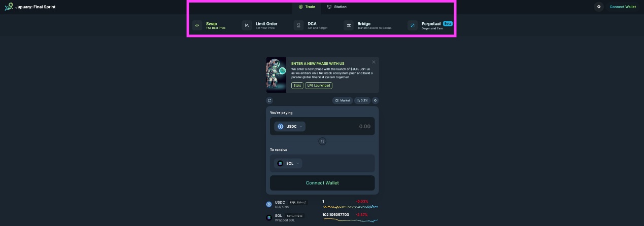The height and width of the screenshot is (226, 644).
Task: Open the header settings gear icon
Action: click(x=599, y=7)
